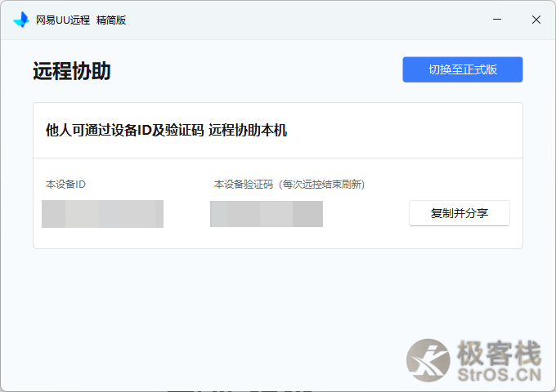Image resolution: width=556 pixels, height=392 pixels.
Task: Click the 远程协助 heading
Action: (72, 71)
